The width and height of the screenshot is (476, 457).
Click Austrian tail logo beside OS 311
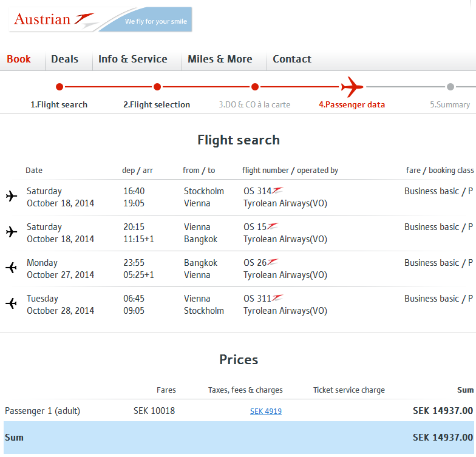click(x=277, y=298)
